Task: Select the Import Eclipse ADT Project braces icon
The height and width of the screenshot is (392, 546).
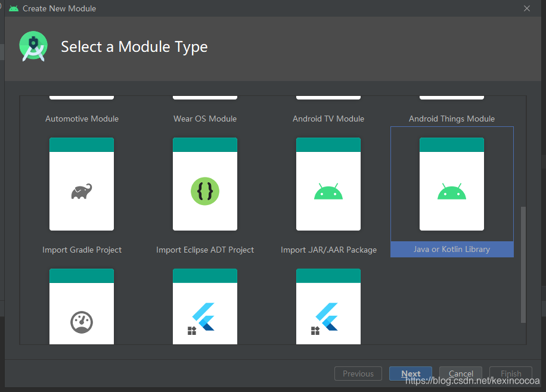Action: pos(205,191)
